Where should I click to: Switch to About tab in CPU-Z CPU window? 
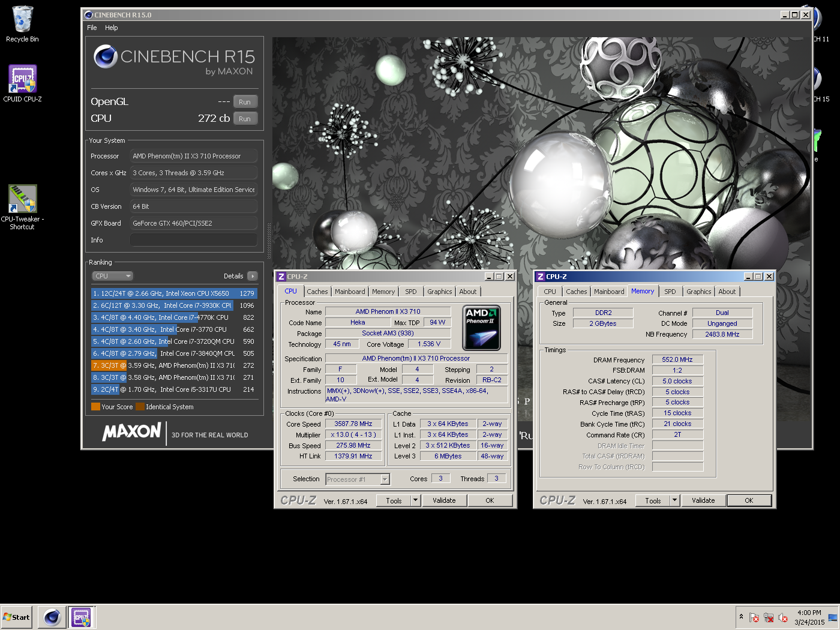468,292
